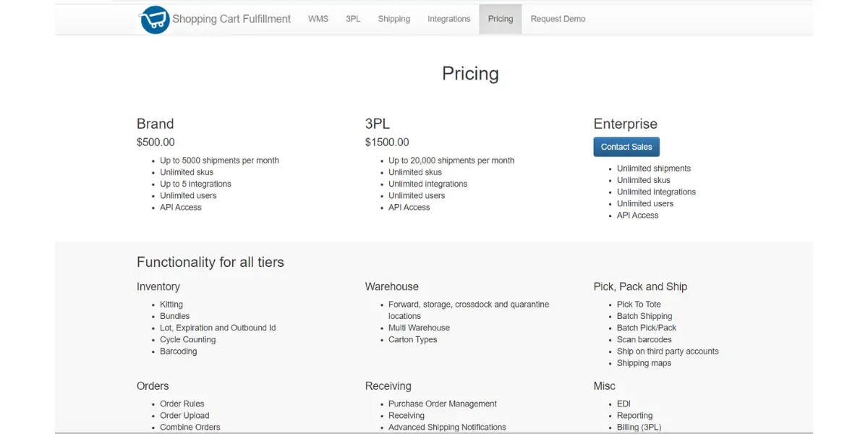Viewport: 868px width, 434px height.
Task: Click the Warehouse section heading
Action: [x=392, y=286]
